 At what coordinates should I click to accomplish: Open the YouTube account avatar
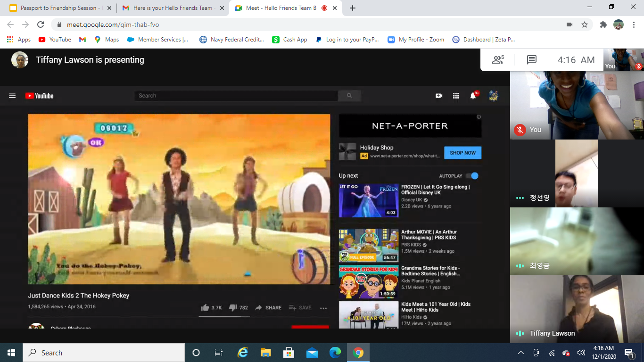click(x=494, y=96)
